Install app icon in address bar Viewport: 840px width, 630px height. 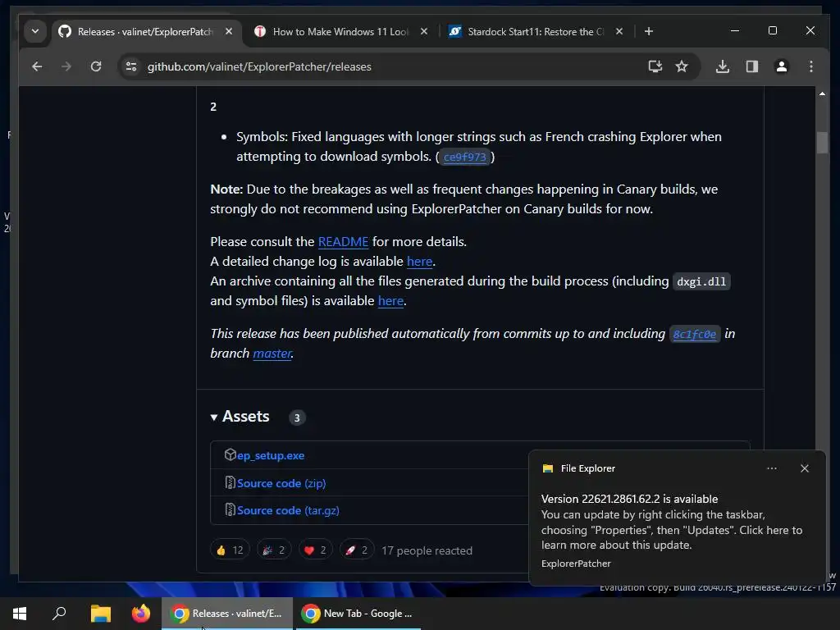pos(655,66)
